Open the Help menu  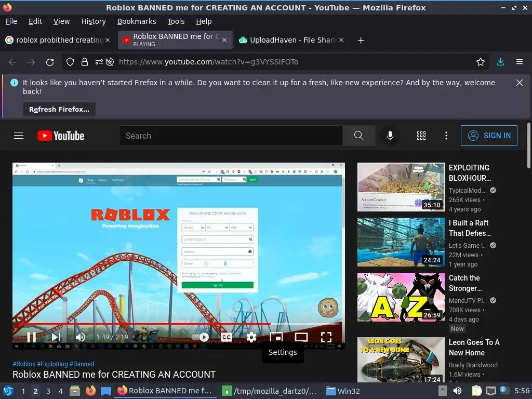coord(204,21)
